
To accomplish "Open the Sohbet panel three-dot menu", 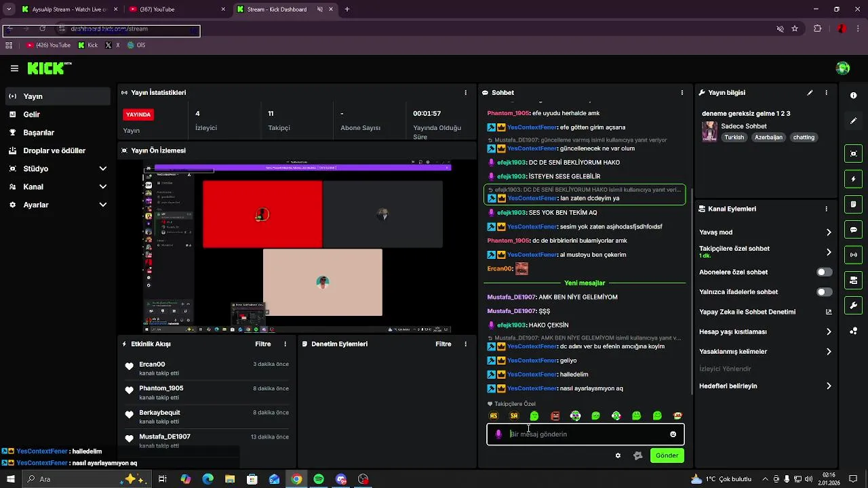I will click(682, 93).
